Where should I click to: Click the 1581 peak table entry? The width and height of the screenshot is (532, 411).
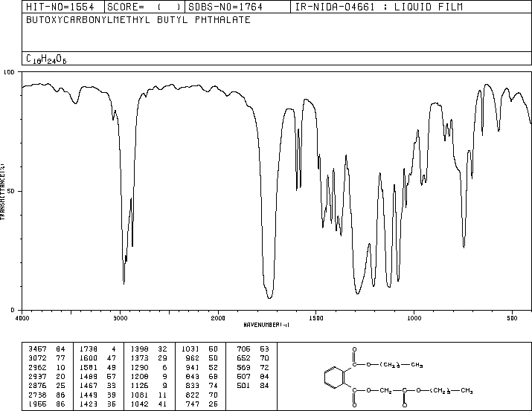(97, 367)
